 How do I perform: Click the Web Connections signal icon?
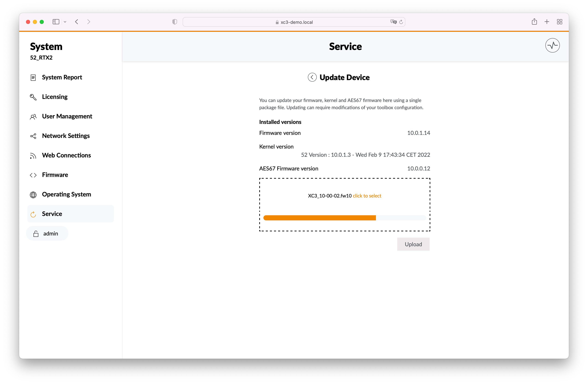(x=33, y=156)
